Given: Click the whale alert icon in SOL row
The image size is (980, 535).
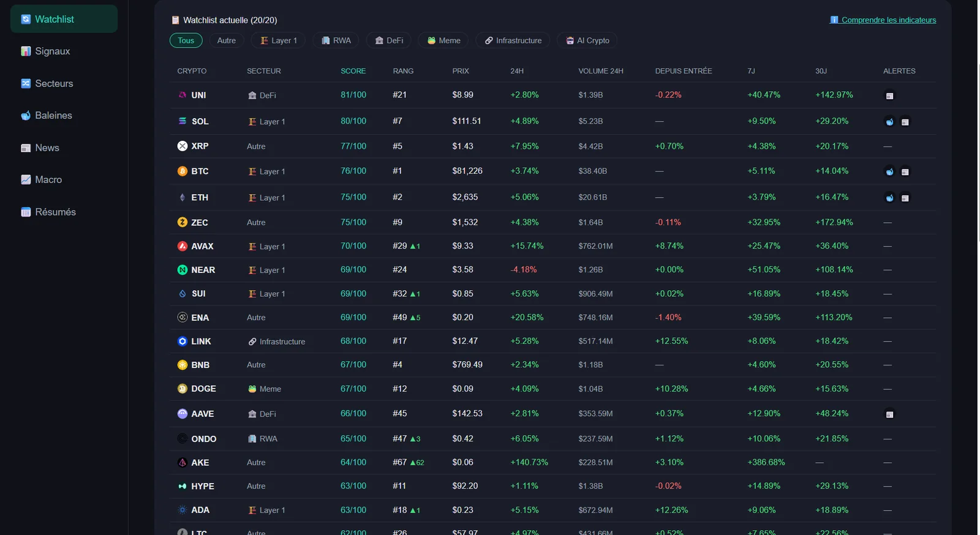Looking at the screenshot, I should coord(889,122).
